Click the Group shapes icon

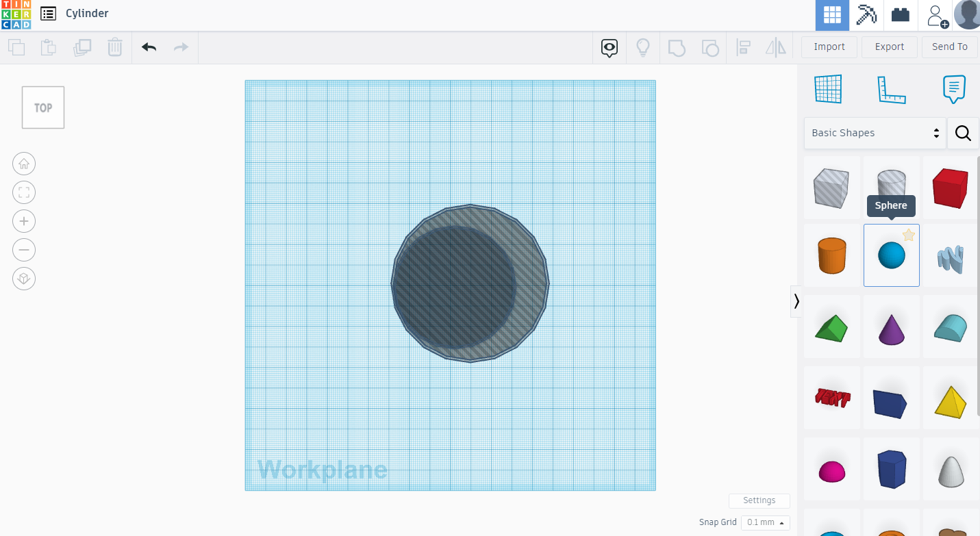pos(677,47)
